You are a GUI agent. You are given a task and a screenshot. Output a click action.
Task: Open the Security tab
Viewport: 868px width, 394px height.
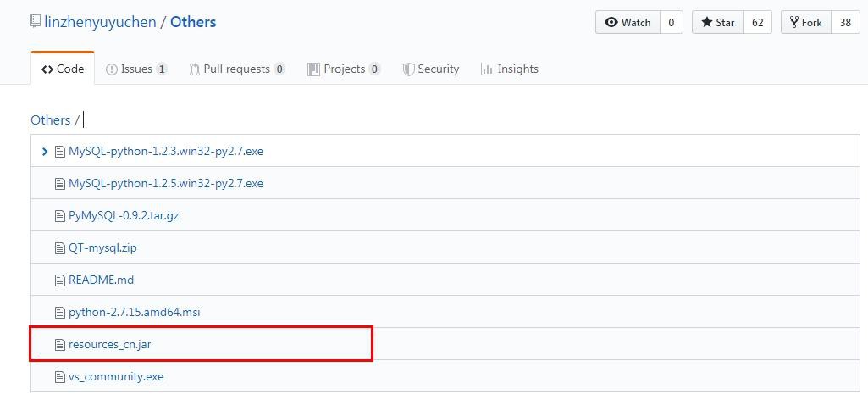click(x=431, y=69)
